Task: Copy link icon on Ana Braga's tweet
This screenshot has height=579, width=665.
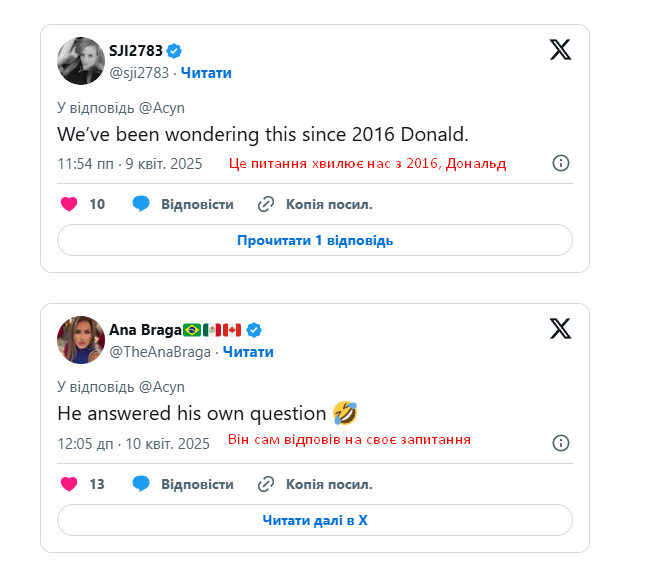Action: tap(266, 484)
